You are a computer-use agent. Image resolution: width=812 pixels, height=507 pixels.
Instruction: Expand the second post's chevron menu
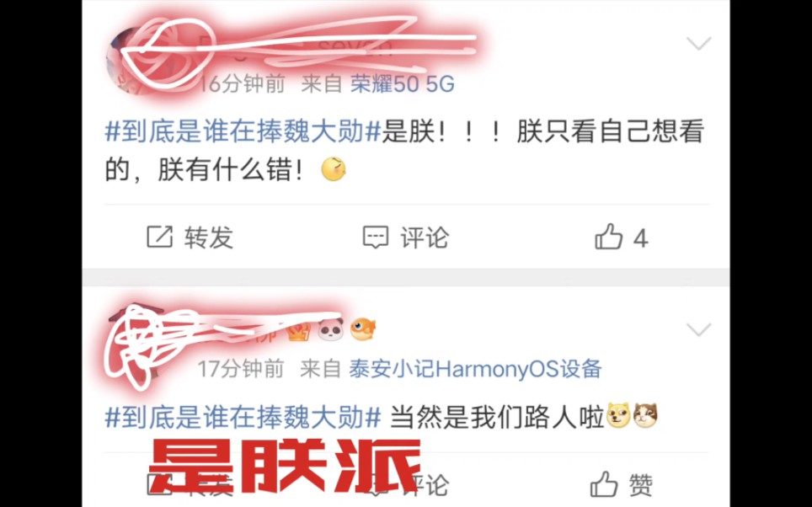click(x=698, y=329)
